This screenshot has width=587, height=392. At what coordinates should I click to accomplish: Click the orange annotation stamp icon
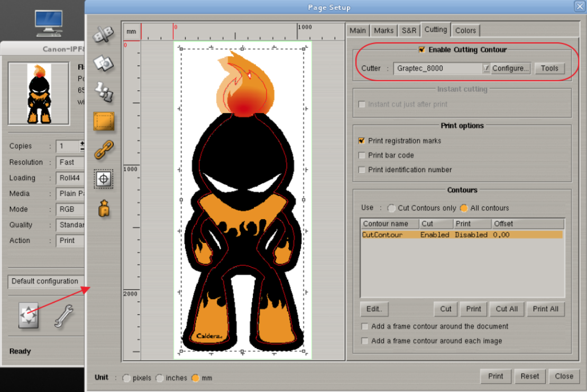104,208
